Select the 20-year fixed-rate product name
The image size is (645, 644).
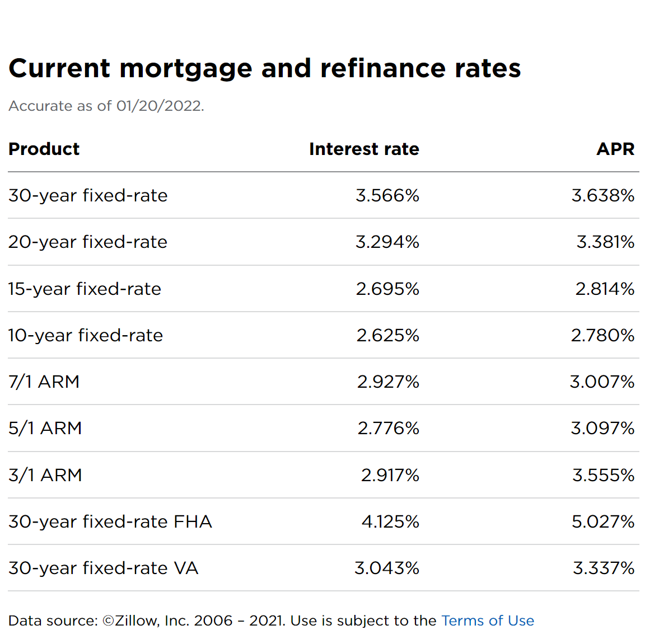pyautogui.click(x=88, y=242)
